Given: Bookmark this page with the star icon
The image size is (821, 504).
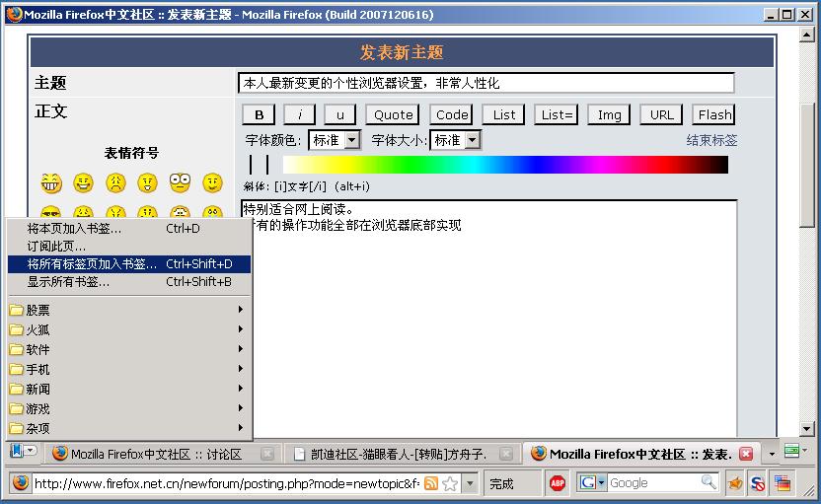Looking at the screenshot, I should 450,483.
